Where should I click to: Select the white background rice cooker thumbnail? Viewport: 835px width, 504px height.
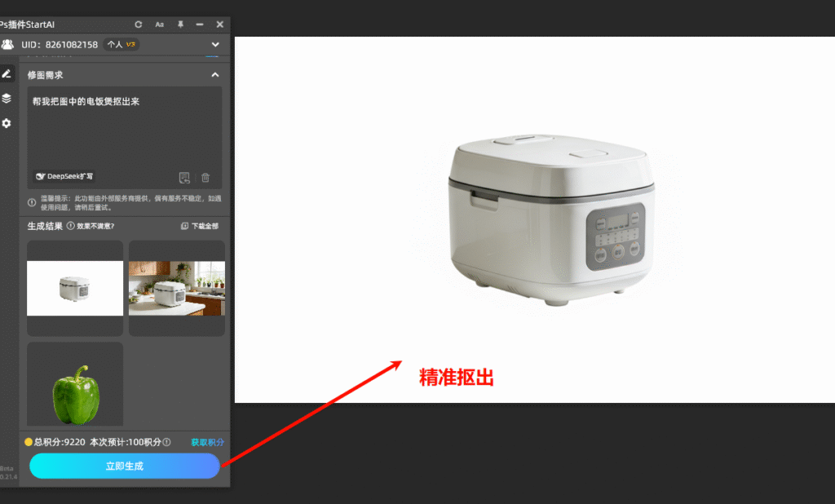coord(75,288)
